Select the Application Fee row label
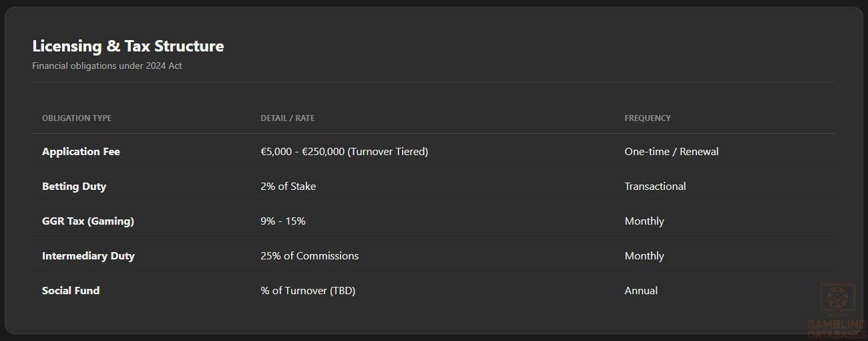The height and width of the screenshot is (341, 868). pyautogui.click(x=81, y=152)
